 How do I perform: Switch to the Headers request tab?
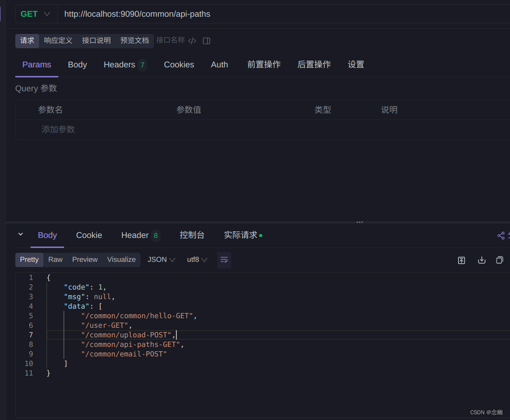(125, 65)
